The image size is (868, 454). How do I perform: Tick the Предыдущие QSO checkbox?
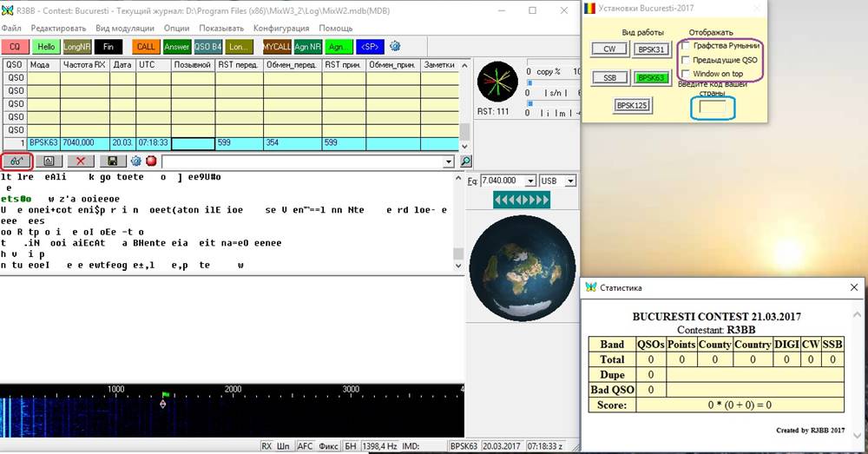687,60
